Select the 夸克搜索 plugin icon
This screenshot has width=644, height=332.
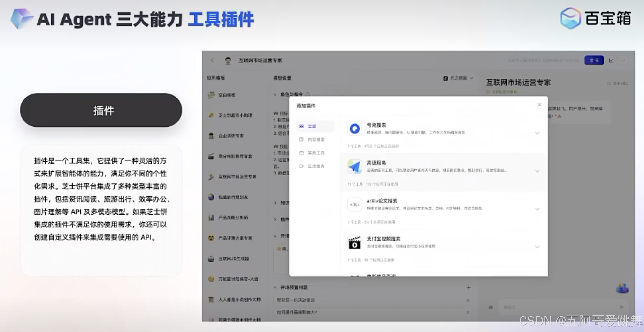coord(354,128)
